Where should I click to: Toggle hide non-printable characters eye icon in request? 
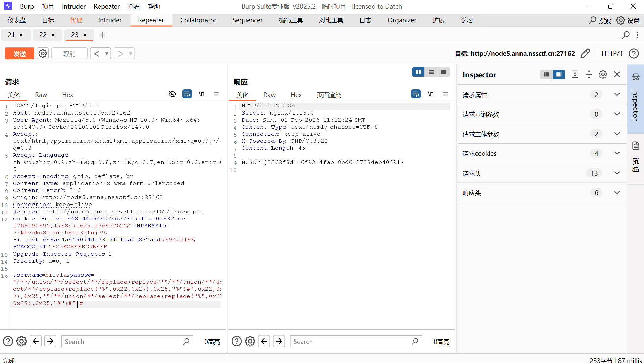point(172,94)
